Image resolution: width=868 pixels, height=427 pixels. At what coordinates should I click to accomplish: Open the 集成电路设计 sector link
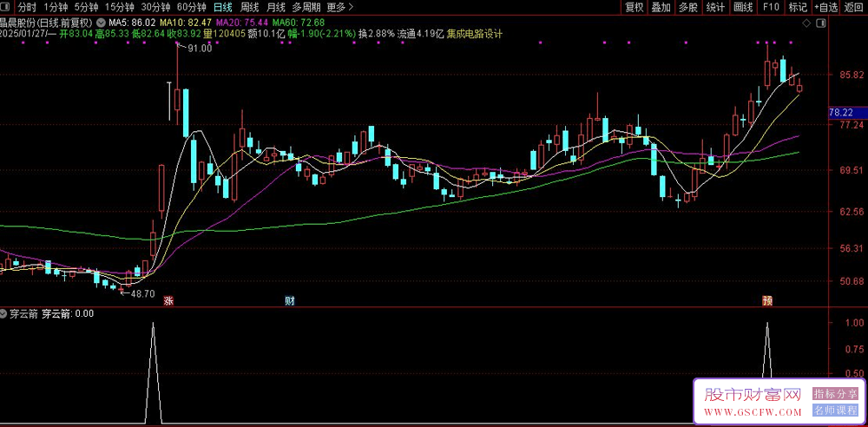coord(475,34)
